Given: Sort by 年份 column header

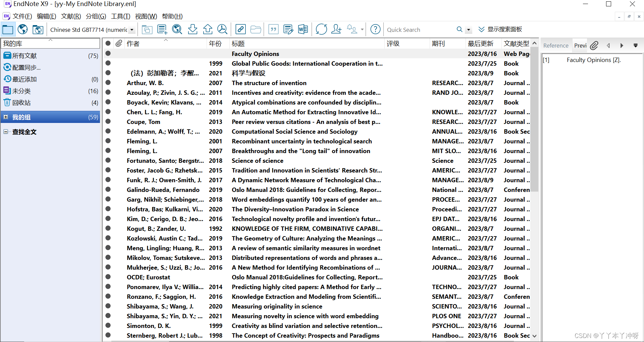Looking at the screenshot, I should (218, 44).
